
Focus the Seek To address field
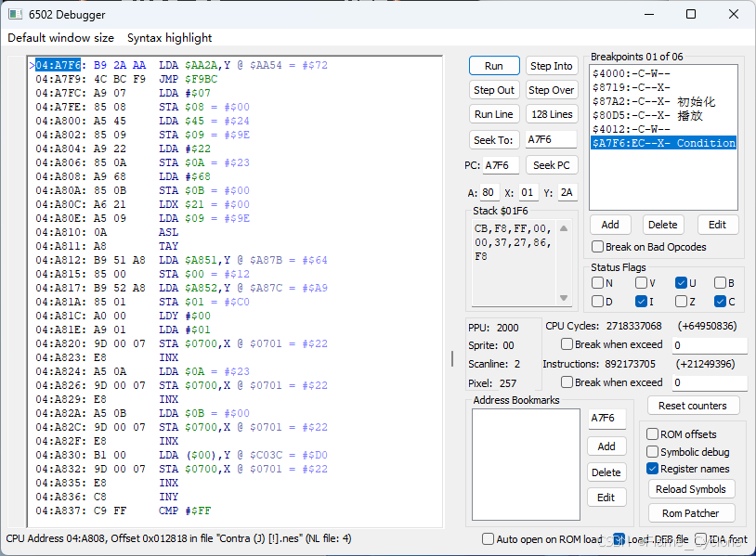[x=551, y=140]
